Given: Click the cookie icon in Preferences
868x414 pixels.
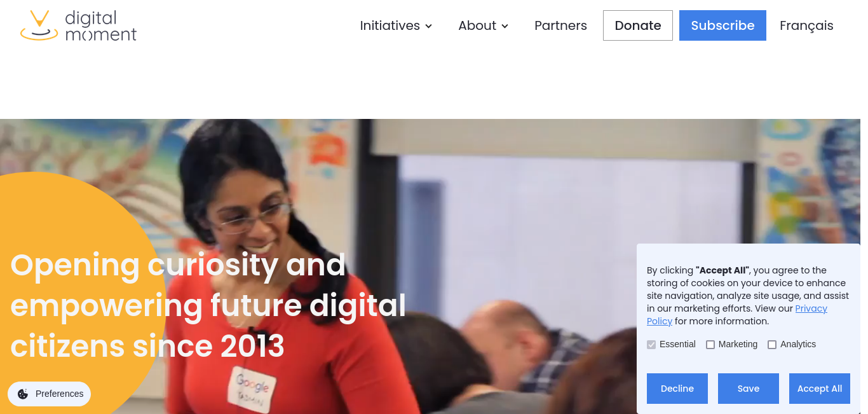Looking at the screenshot, I should point(23,394).
